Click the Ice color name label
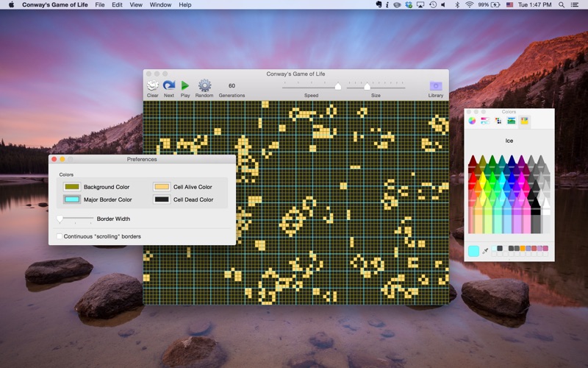The height and width of the screenshot is (368, 588). point(509,141)
